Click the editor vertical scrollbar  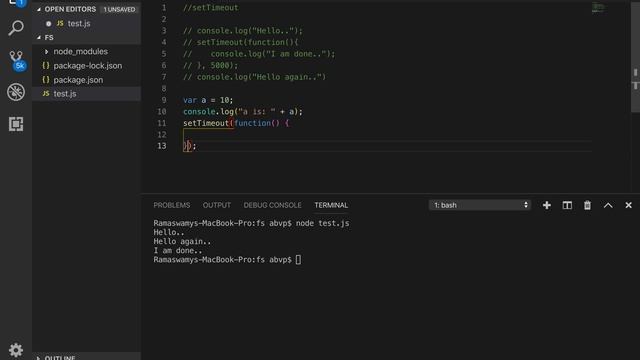[635, 57]
